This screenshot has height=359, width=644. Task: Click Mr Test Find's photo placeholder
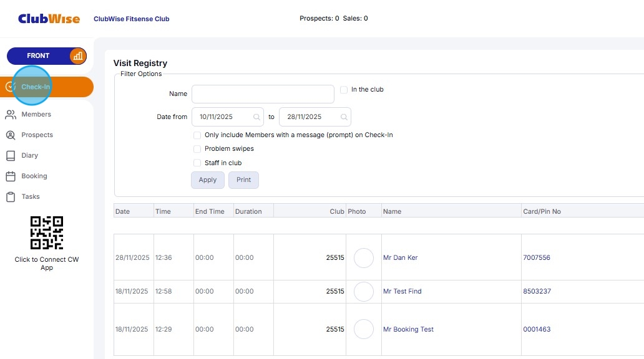[363, 291]
